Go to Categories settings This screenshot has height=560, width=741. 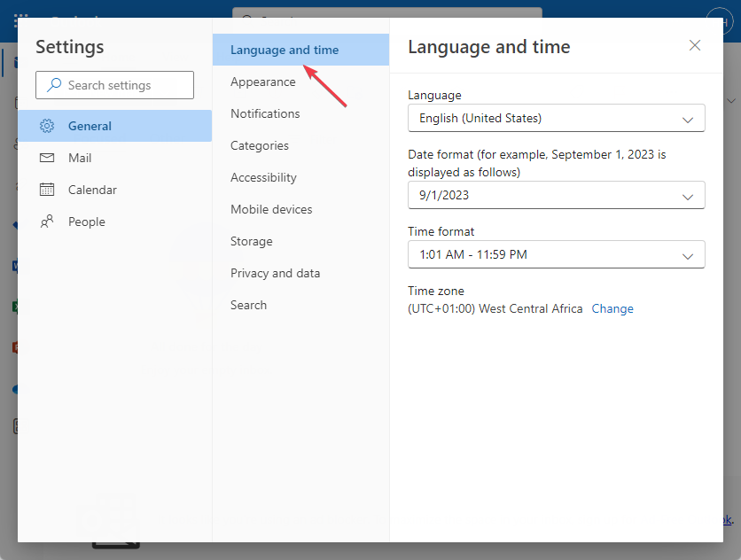point(260,145)
